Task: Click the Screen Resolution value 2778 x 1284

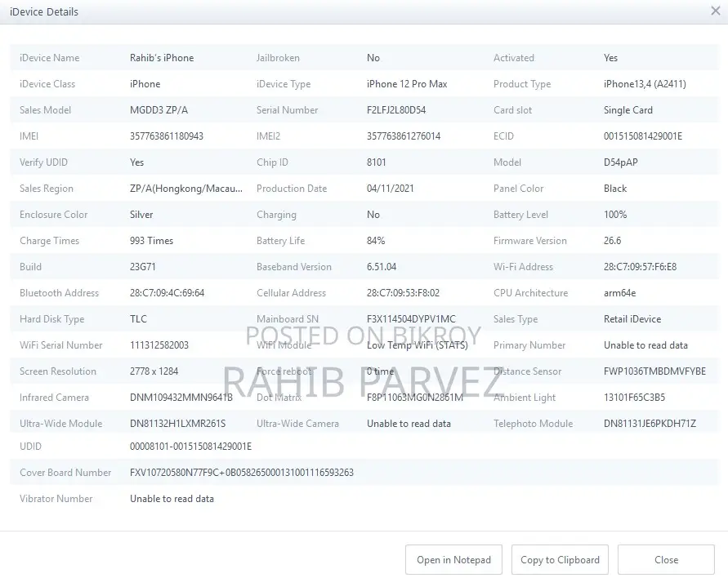Action: (154, 371)
